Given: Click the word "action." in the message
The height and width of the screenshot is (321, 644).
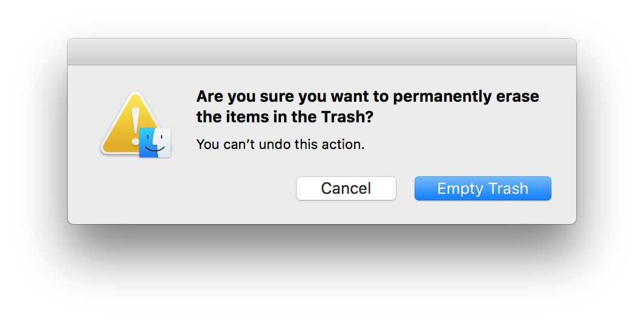Looking at the screenshot, I should (x=347, y=145).
